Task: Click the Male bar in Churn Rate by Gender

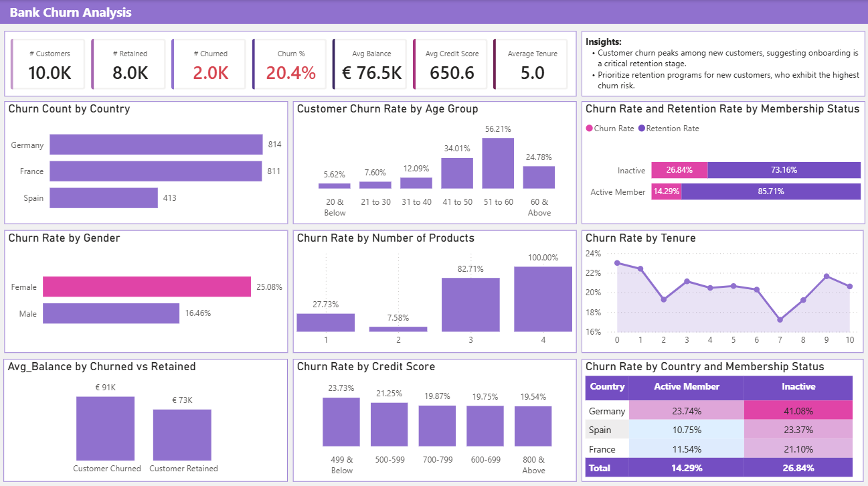Action: click(111, 313)
